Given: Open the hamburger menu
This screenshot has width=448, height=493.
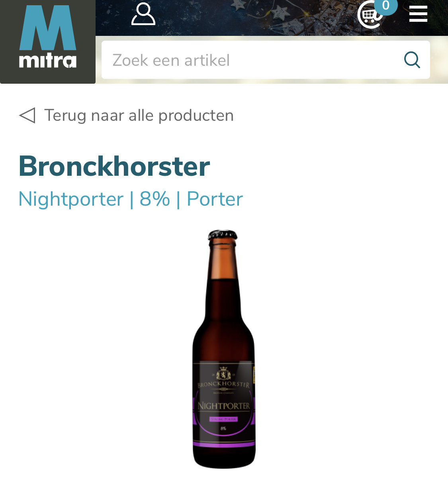Looking at the screenshot, I should [418, 14].
